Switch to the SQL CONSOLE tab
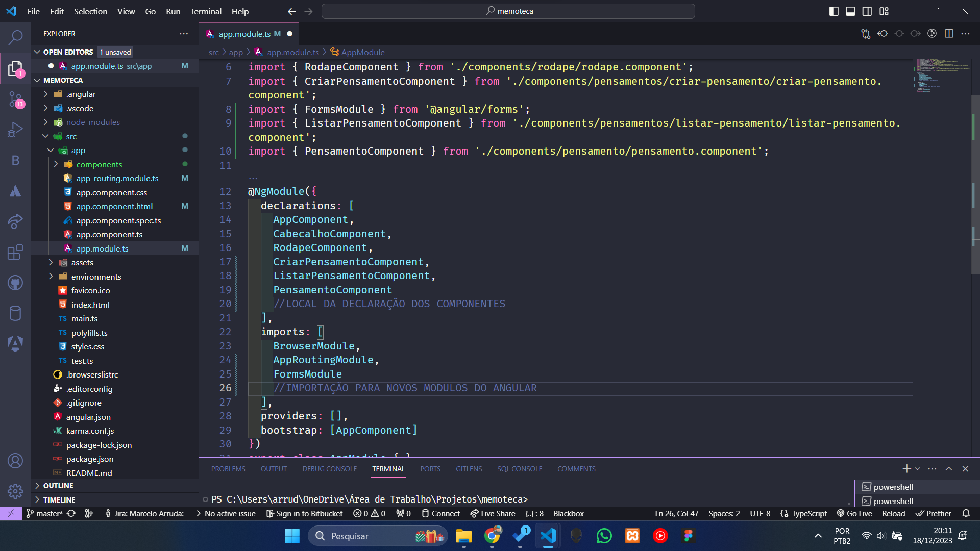980x551 pixels. click(x=520, y=469)
